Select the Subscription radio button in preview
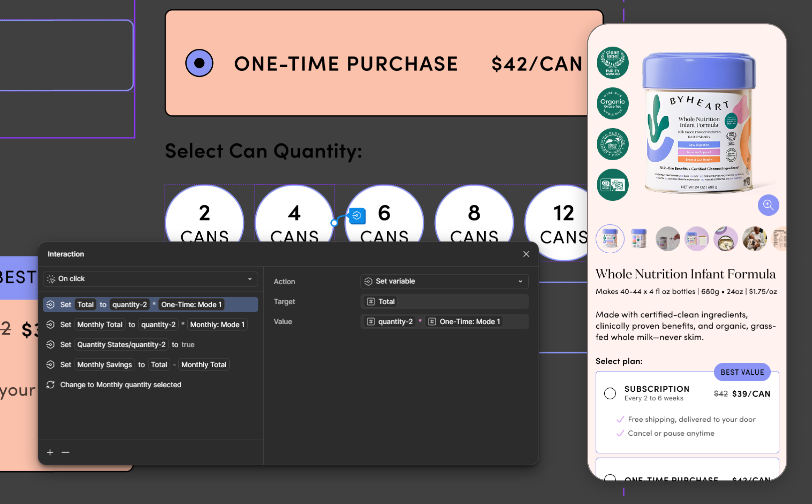This screenshot has width=812, height=504. [x=610, y=393]
